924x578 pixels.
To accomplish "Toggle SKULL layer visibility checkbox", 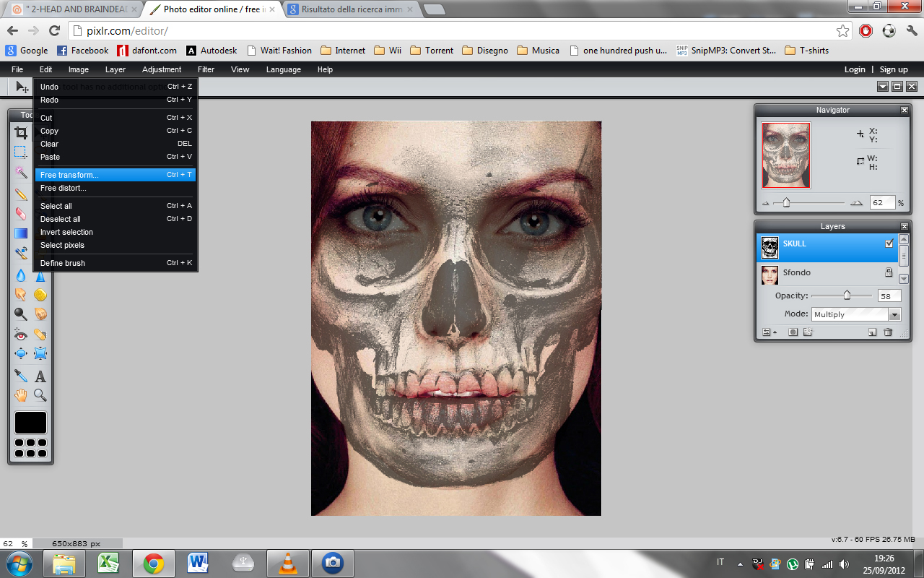I will (889, 243).
